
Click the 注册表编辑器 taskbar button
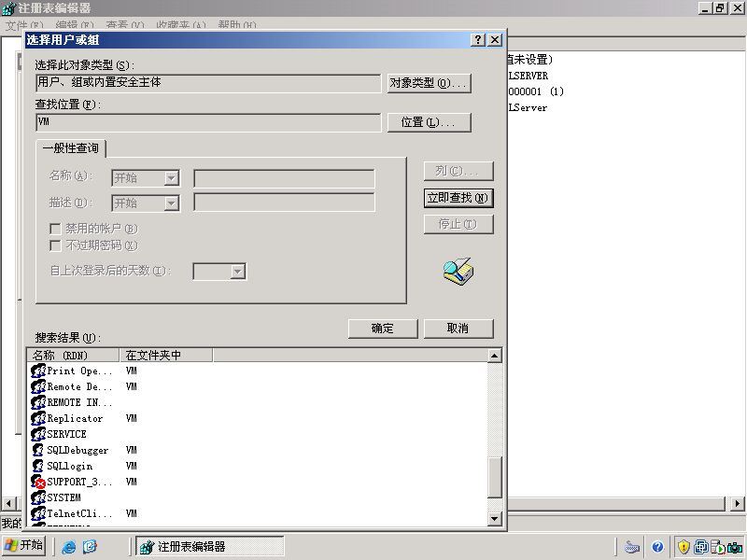click(x=209, y=547)
